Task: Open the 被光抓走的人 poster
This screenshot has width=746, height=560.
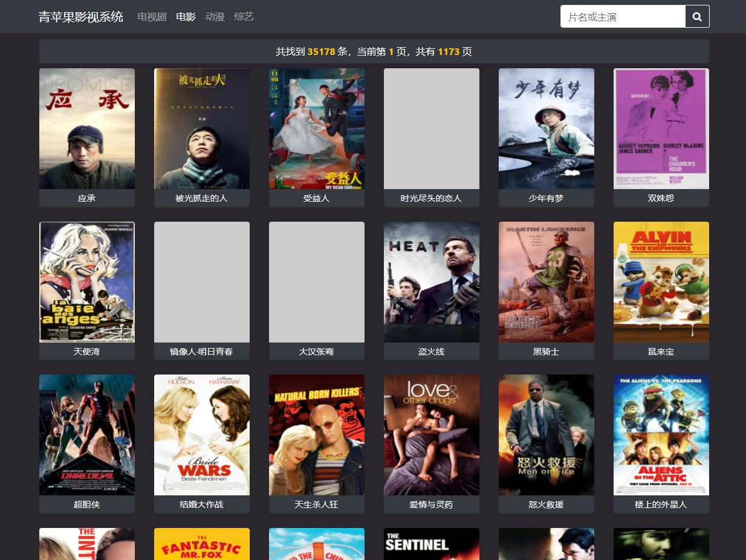Action: click(x=202, y=129)
